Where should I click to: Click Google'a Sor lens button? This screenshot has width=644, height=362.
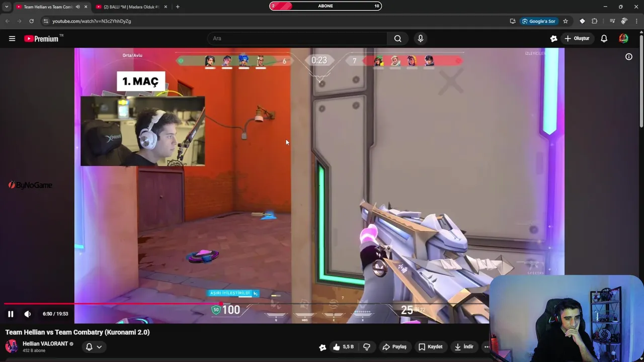538,21
